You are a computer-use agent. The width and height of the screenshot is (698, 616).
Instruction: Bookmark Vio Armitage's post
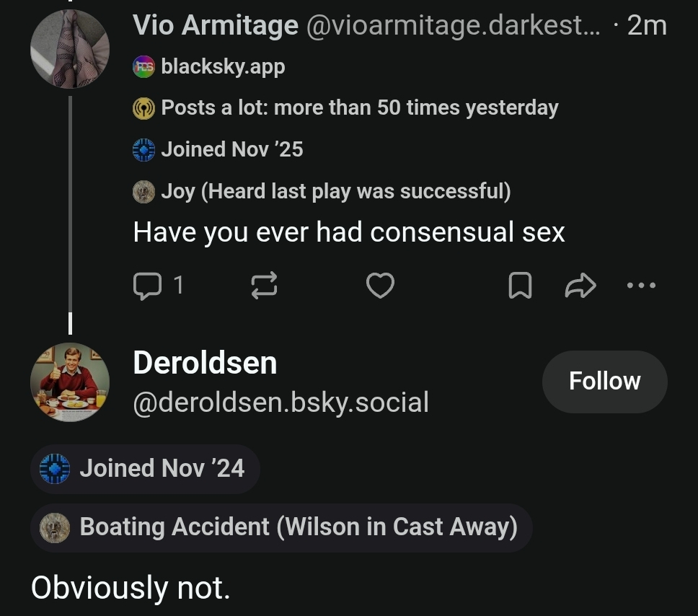(520, 286)
